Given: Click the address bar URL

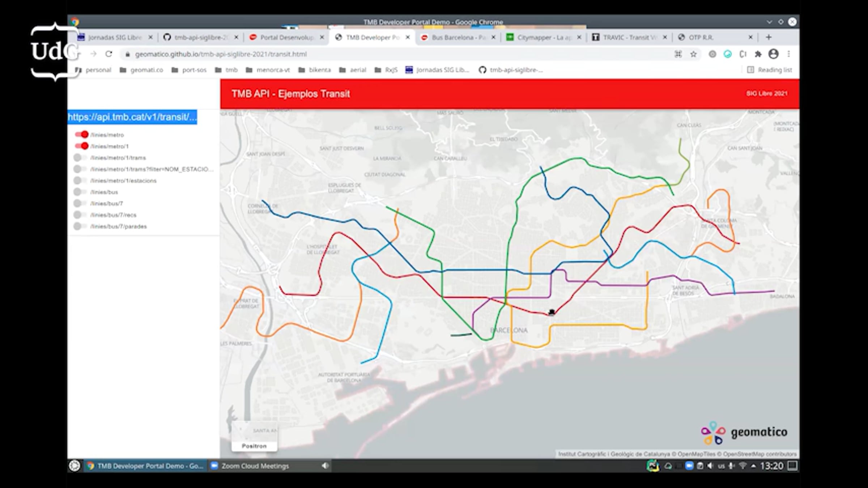Looking at the screenshot, I should (221, 54).
